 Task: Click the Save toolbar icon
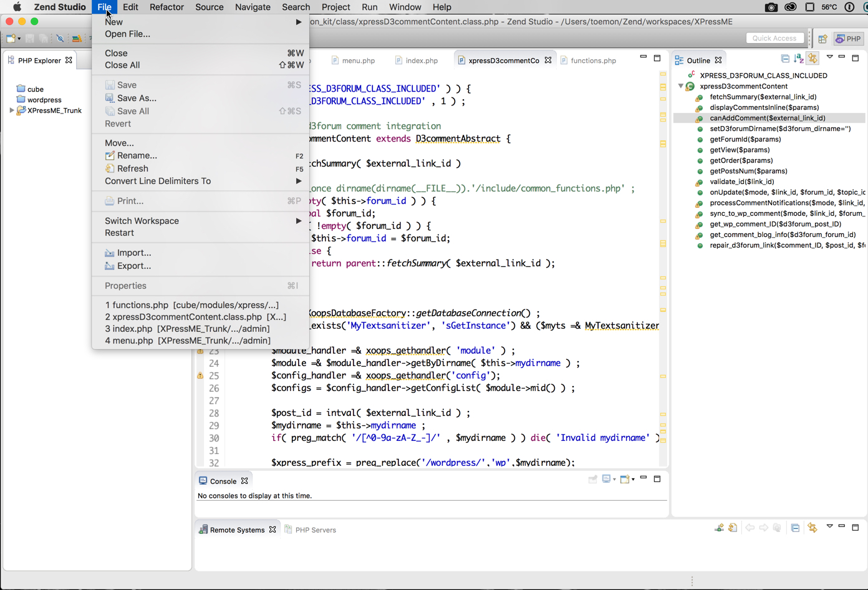coord(29,39)
